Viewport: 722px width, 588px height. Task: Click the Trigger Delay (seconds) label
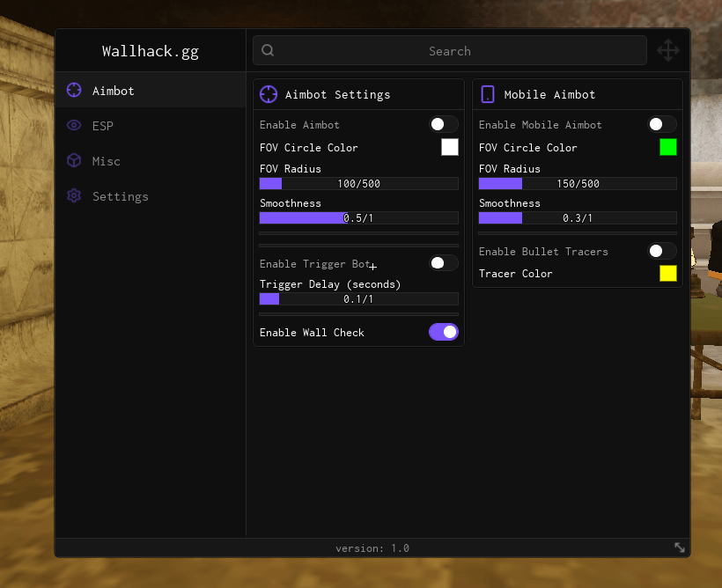[x=330, y=284]
